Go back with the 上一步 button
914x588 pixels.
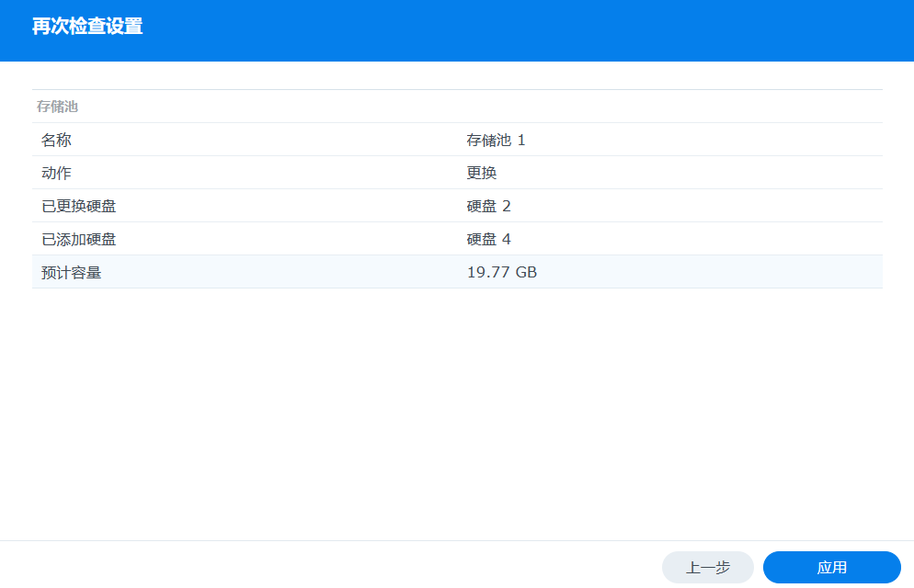point(708,567)
